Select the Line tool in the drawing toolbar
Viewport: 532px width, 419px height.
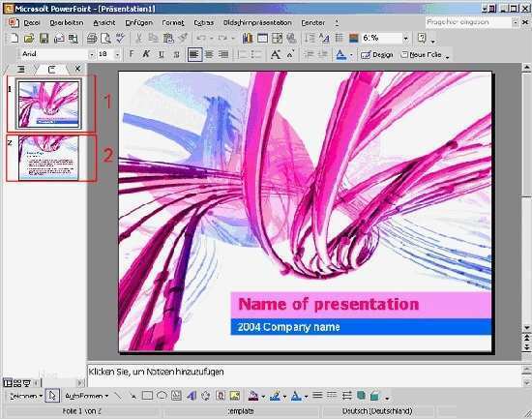[118, 396]
